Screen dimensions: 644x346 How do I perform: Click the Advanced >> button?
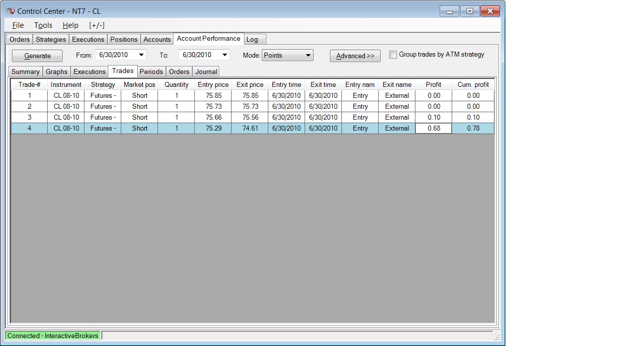coord(355,56)
